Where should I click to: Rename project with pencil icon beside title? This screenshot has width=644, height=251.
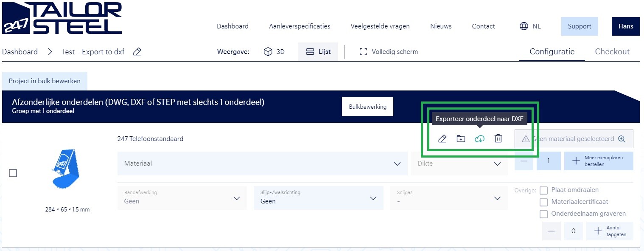click(x=137, y=52)
